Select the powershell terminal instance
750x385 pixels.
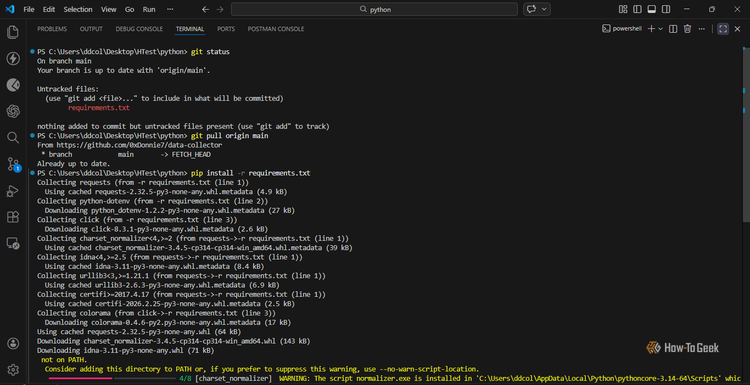point(622,29)
